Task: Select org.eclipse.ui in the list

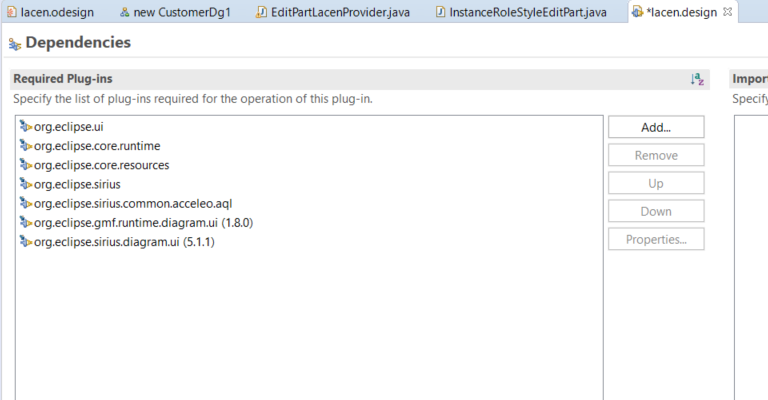Action: (69, 127)
